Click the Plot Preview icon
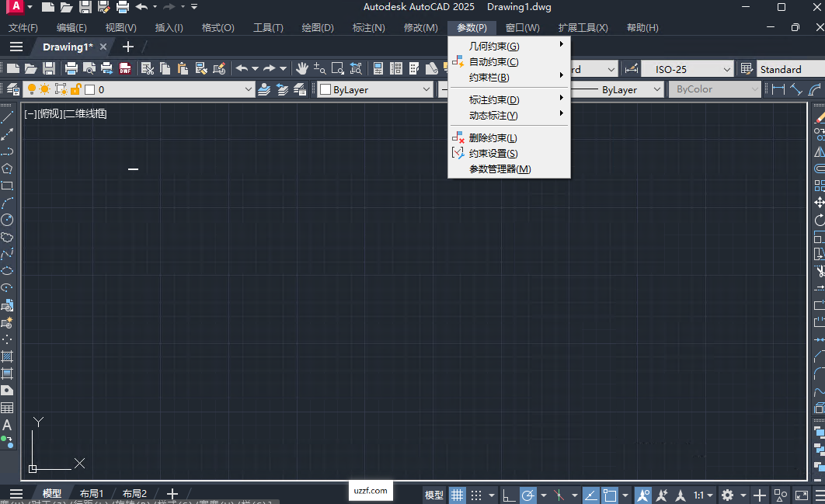Viewport: 825px width, 504px height. pyautogui.click(x=89, y=68)
